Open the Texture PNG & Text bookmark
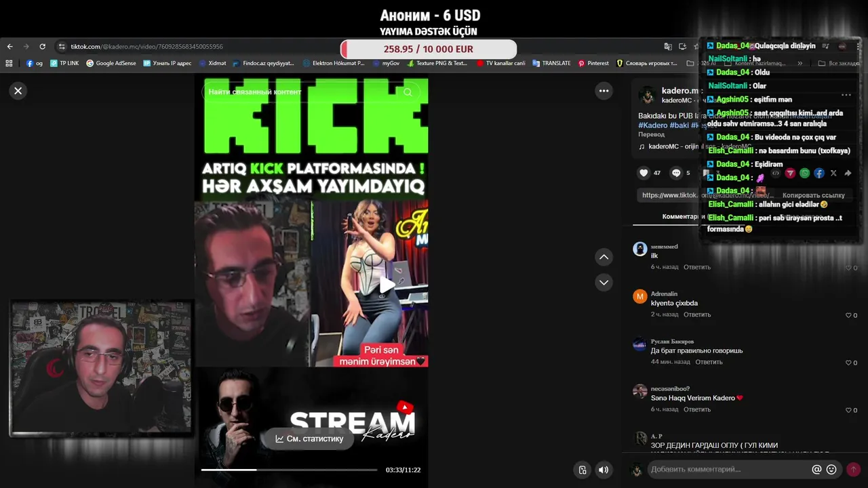The image size is (868, 488). (x=437, y=63)
